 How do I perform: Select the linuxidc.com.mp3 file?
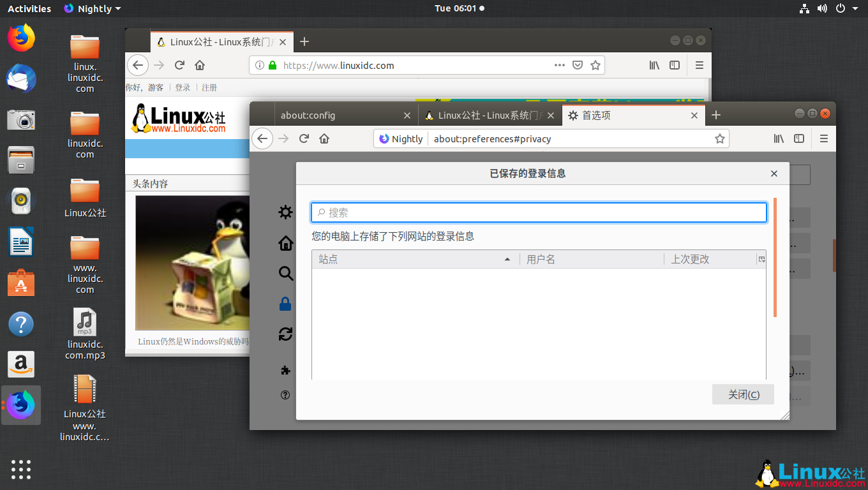[85, 334]
